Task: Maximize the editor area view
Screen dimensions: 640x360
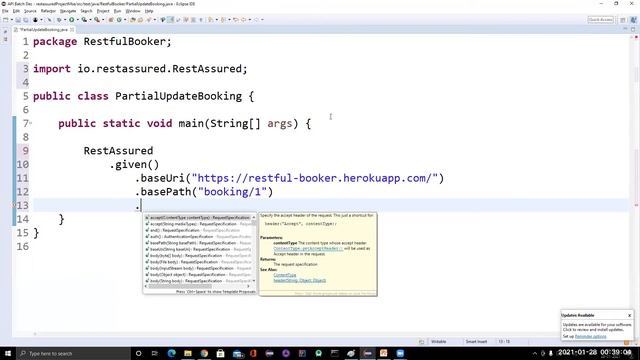Action: 633,29
